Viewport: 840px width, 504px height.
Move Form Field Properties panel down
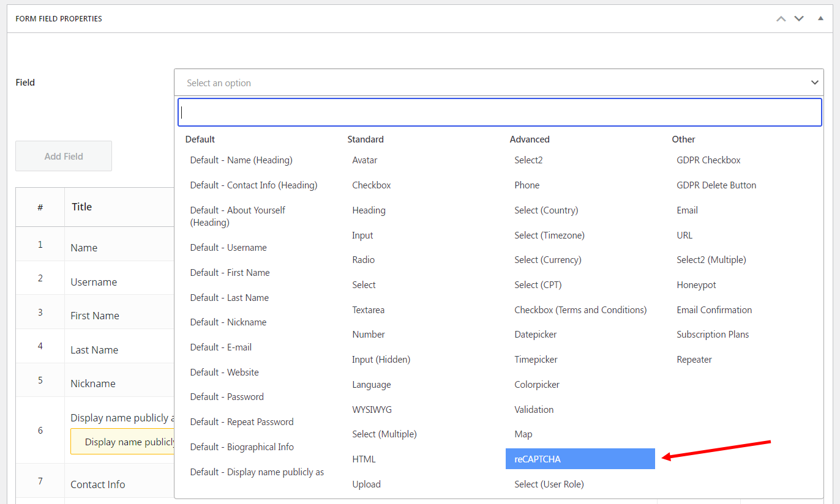(x=799, y=18)
